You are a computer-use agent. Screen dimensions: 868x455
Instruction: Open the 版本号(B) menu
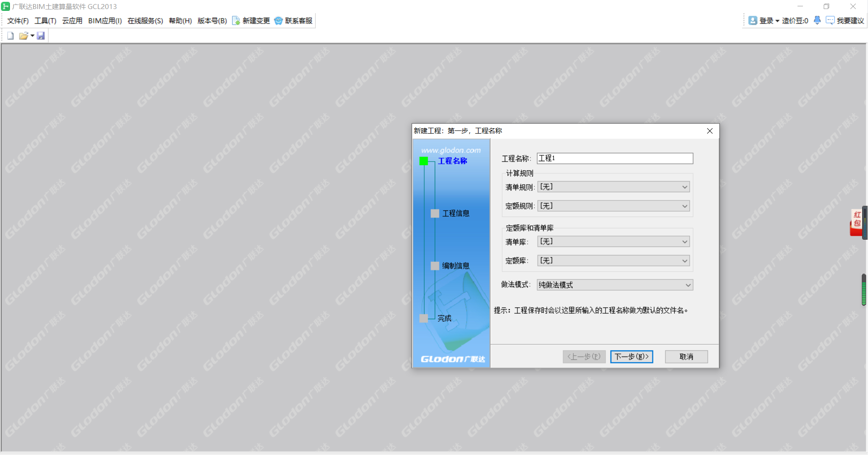tap(212, 21)
